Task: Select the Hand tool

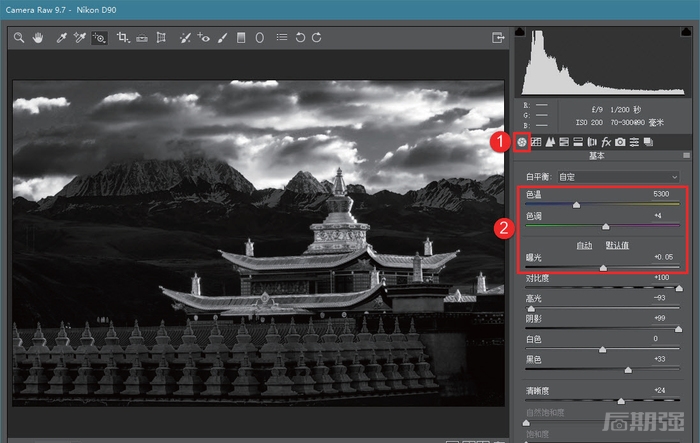Action: tap(38, 38)
